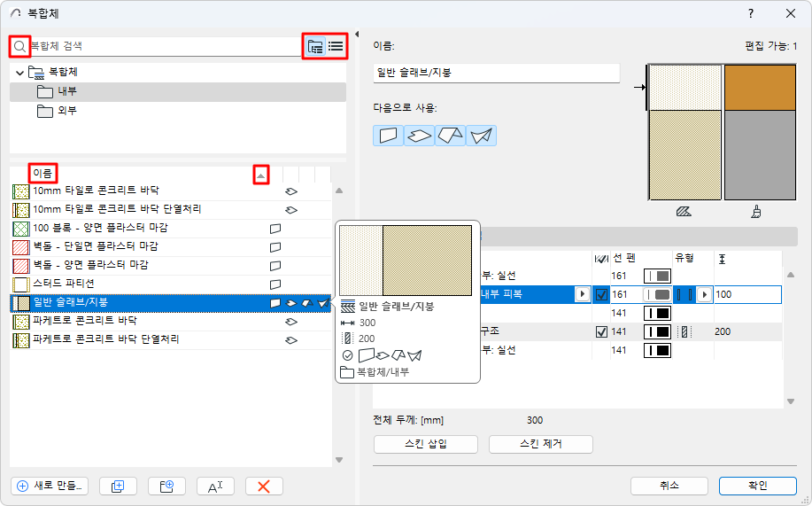The height and width of the screenshot is (506, 812).
Task: Select 벽돌 - 단일면 플라스터 마감
Action: pyautogui.click(x=170, y=246)
